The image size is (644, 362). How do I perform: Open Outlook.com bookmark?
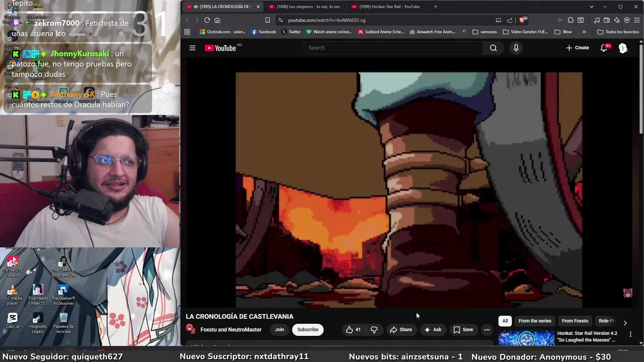223,32
